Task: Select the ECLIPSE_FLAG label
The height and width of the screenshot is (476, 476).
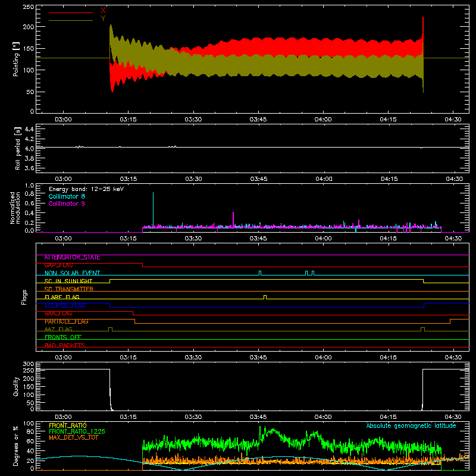Action: (x=65, y=305)
